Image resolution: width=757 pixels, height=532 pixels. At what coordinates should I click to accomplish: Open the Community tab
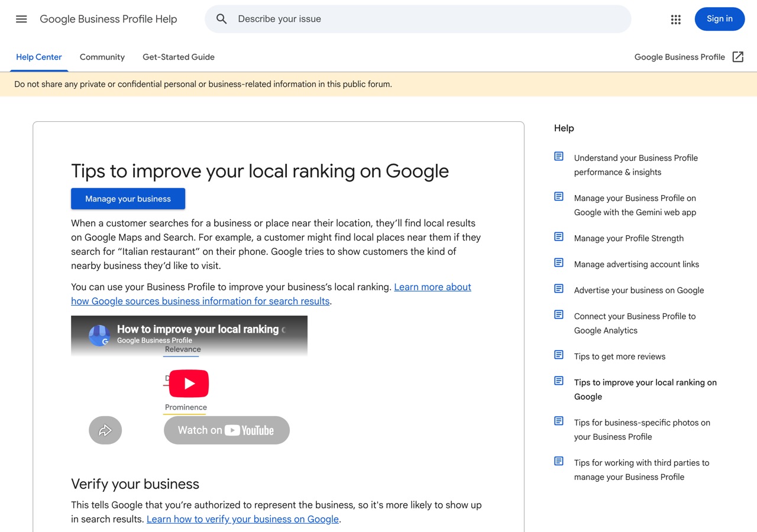[102, 57]
